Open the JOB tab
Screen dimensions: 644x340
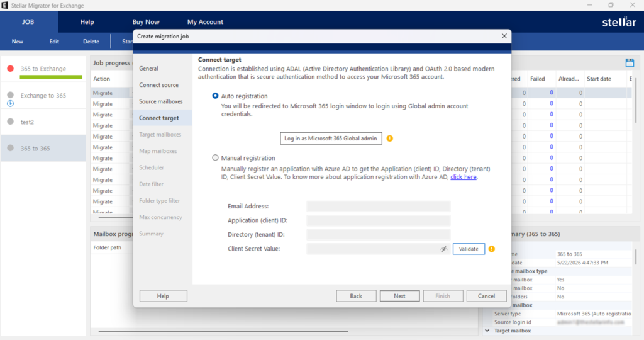point(28,22)
